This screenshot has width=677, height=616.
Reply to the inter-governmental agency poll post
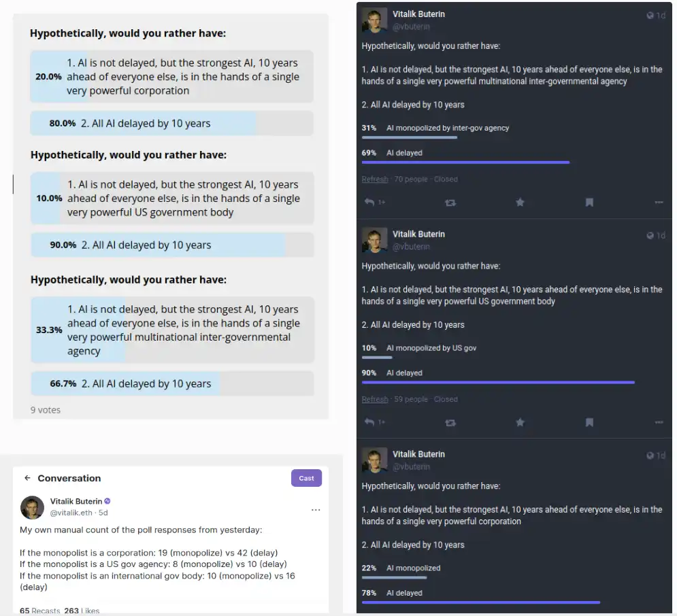(369, 203)
